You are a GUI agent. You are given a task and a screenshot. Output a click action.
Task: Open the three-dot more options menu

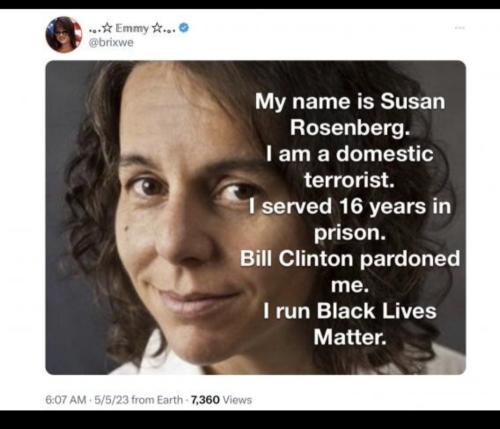(460, 28)
